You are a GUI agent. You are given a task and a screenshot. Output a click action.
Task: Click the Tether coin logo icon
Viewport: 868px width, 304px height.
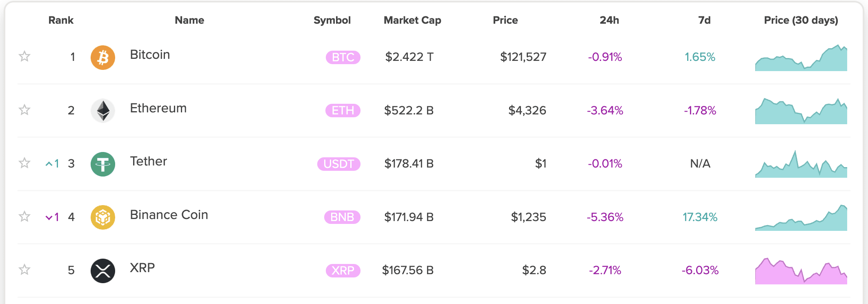tap(102, 164)
